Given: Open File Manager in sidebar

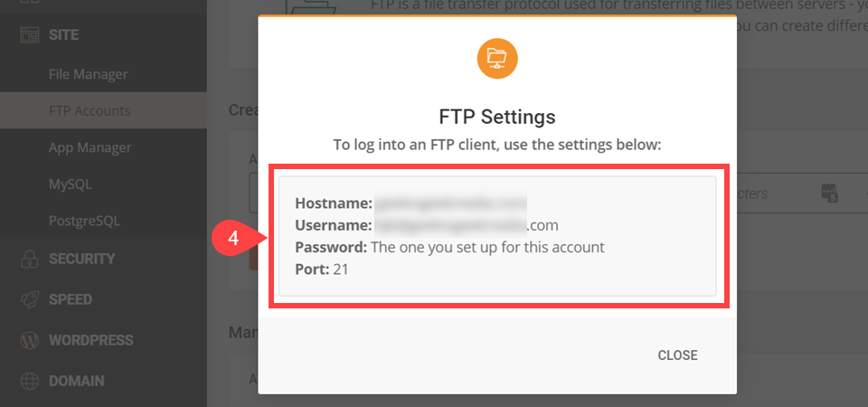Looking at the screenshot, I should [89, 74].
